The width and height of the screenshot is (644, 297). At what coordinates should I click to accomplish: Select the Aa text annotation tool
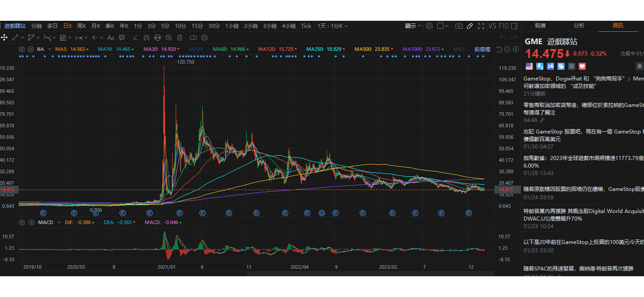(x=110, y=38)
